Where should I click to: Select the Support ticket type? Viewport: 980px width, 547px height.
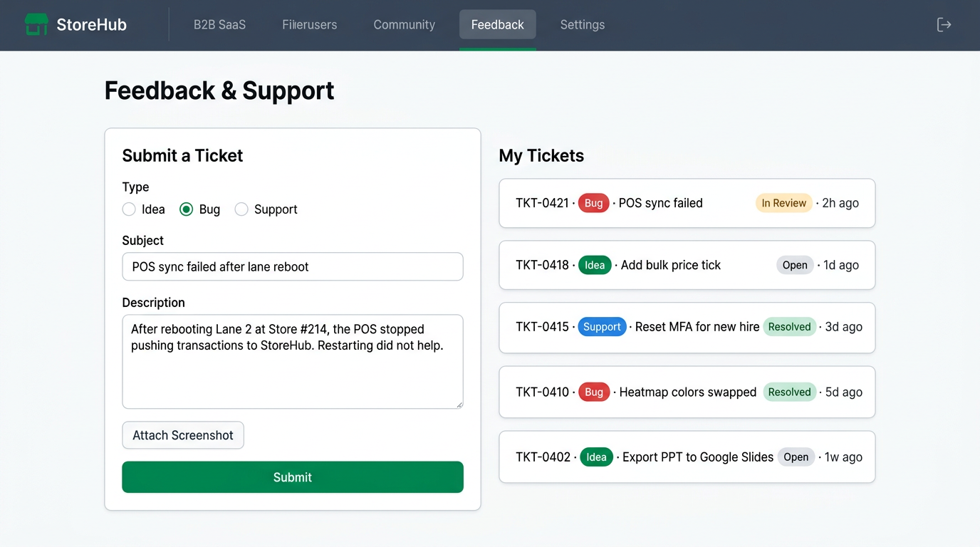pos(241,209)
